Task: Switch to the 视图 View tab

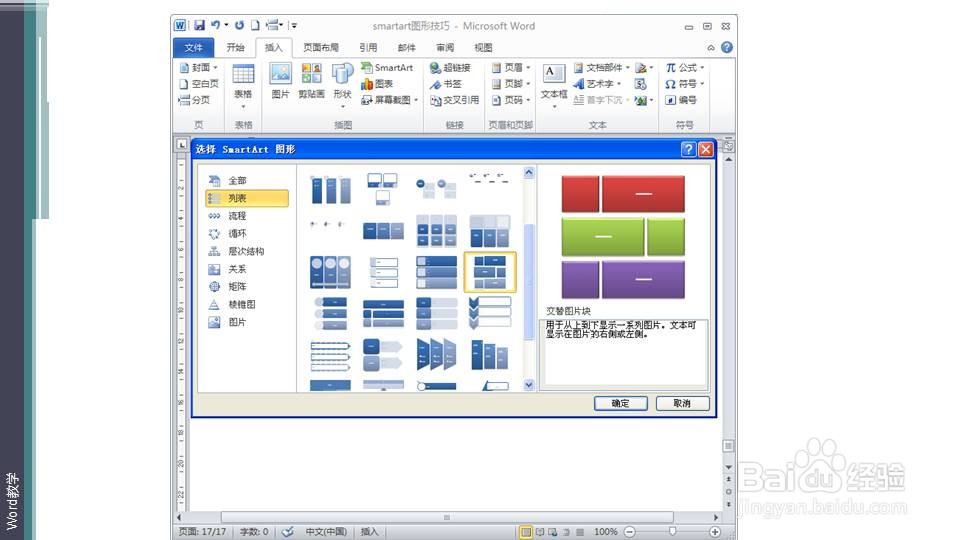Action: (483, 48)
